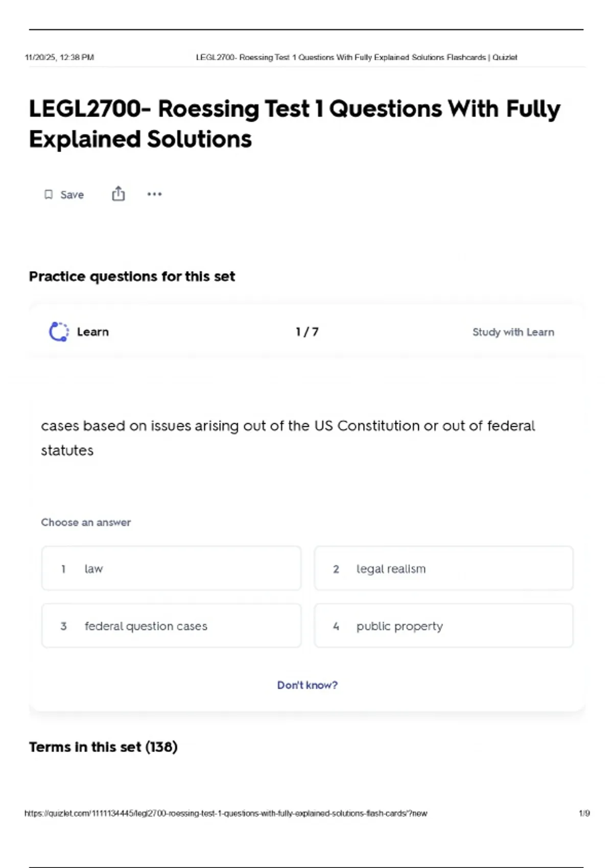Click the "Choose an answer" prompt label

(86, 522)
